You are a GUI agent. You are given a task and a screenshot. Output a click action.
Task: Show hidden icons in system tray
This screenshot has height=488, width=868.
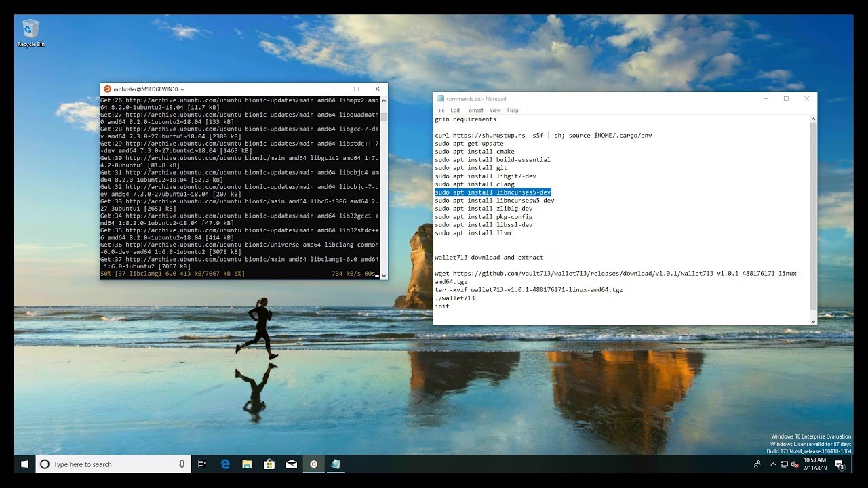(x=773, y=464)
